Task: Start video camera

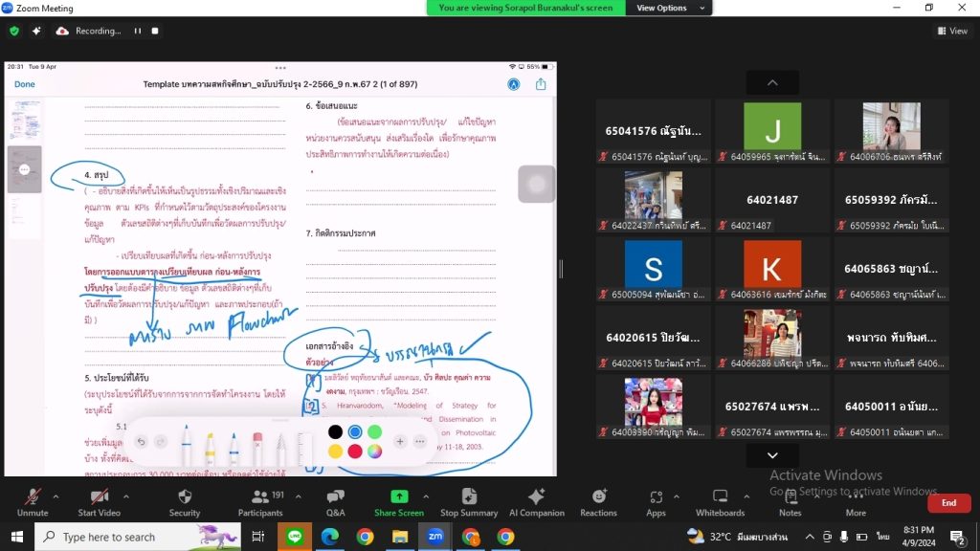Action: tap(99, 502)
